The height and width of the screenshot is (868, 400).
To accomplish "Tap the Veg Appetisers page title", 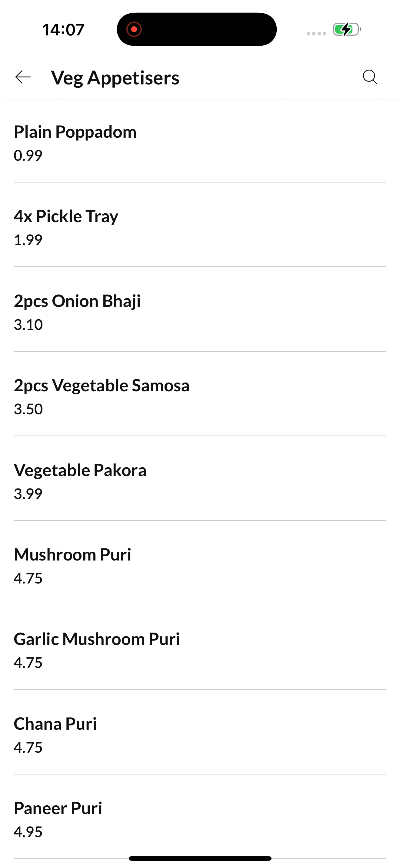I will click(x=115, y=78).
